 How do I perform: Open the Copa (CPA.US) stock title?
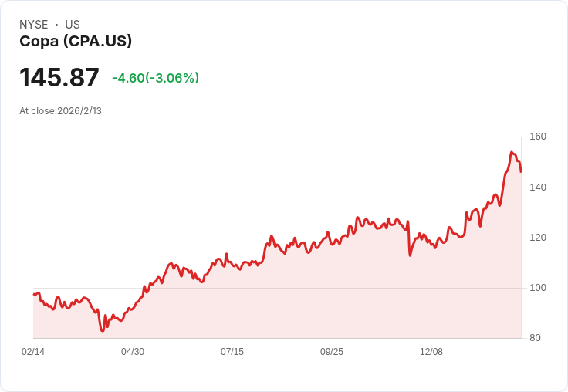76,41
